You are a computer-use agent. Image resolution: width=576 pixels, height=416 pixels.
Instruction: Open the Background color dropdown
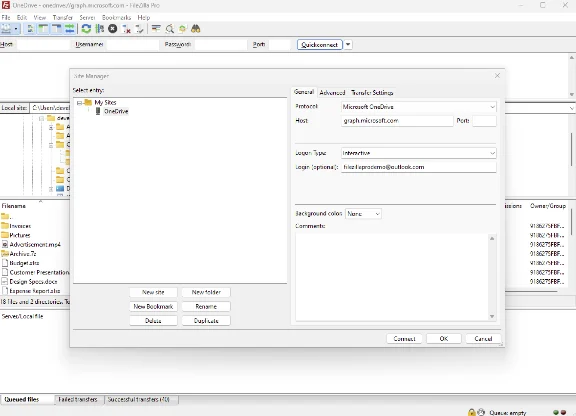click(x=363, y=214)
